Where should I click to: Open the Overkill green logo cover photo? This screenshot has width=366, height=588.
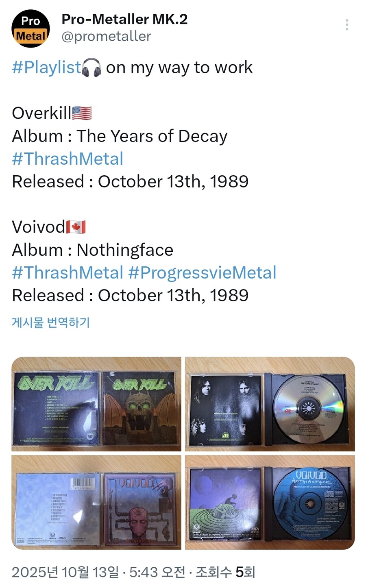pyautogui.click(x=96, y=404)
